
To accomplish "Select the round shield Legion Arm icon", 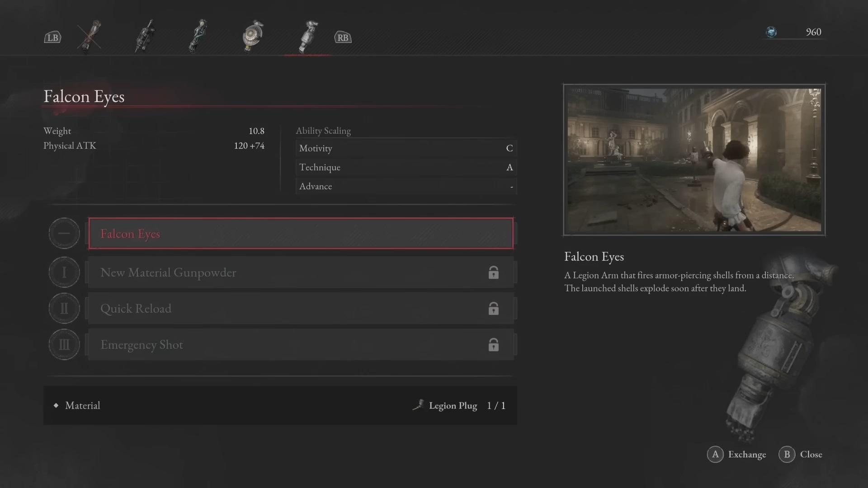I will (x=252, y=37).
